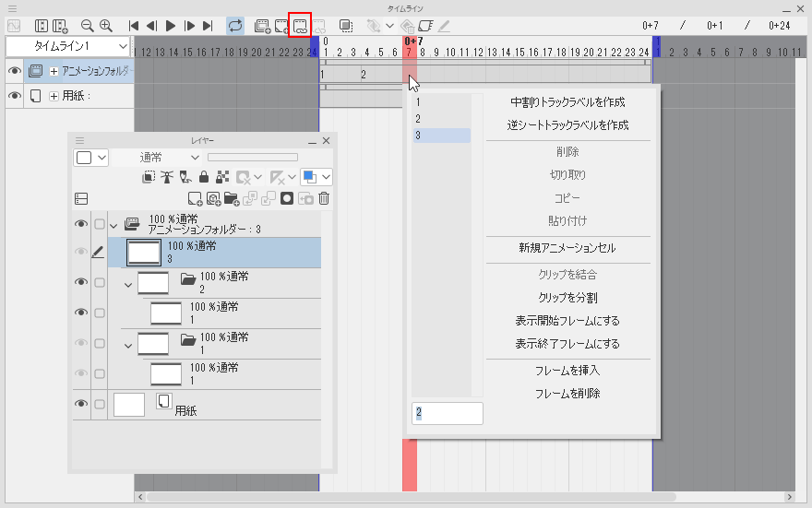The width and height of the screenshot is (812, 508).
Task: Open the Timeline panel hamburger menu
Action: 12,9
